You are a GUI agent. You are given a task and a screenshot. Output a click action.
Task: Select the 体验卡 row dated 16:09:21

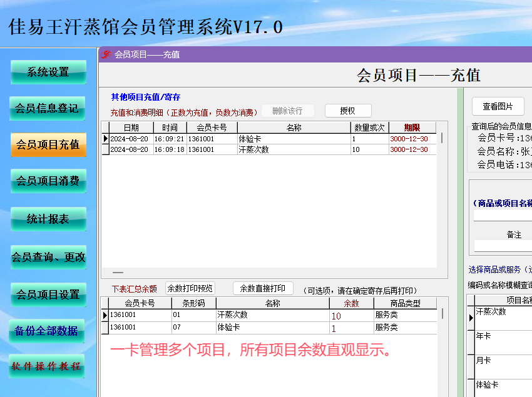(272, 139)
